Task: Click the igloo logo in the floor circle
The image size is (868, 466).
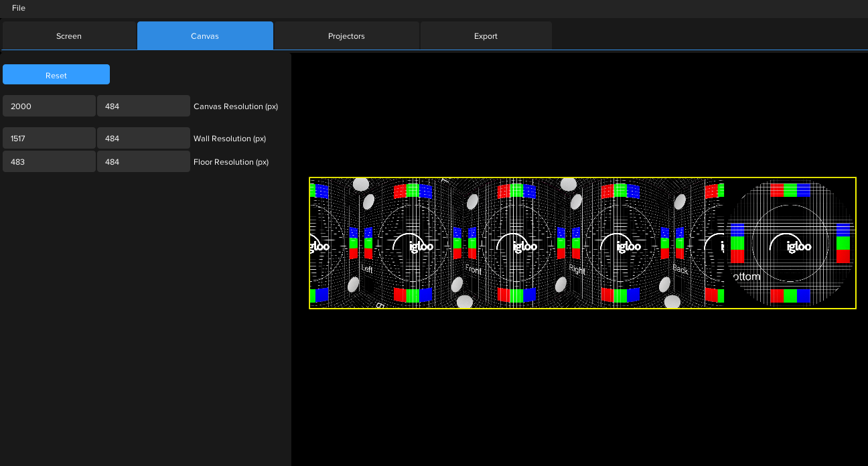Action: tap(798, 246)
